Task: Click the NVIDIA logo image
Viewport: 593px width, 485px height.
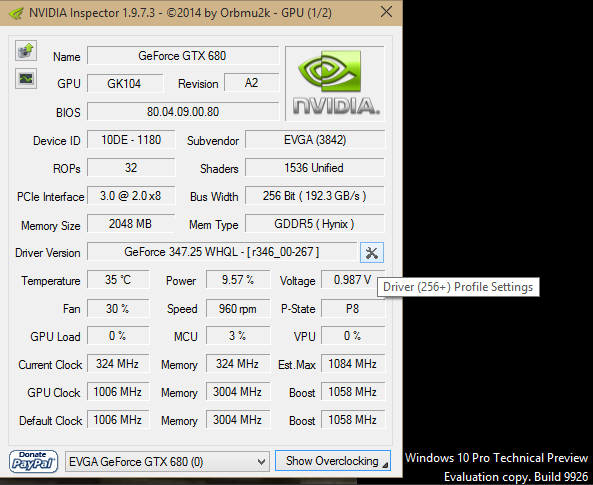Action: point(335,84)
